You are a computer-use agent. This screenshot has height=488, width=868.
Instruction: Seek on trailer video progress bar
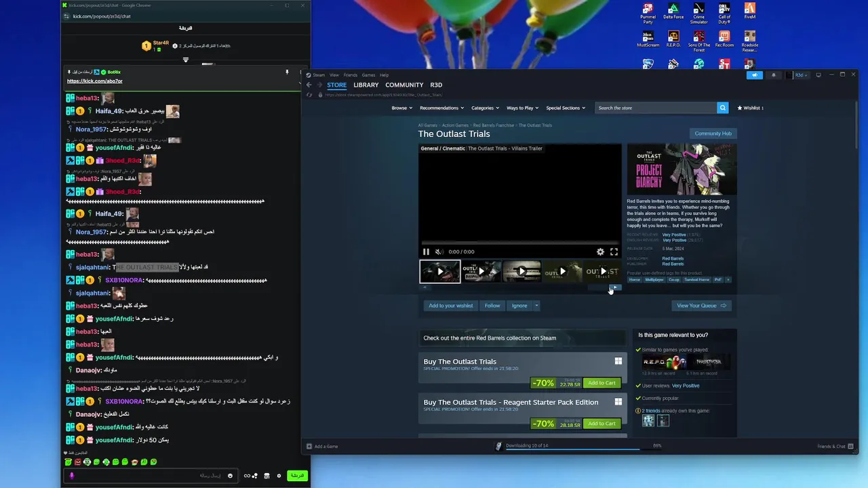coord(519,242)
